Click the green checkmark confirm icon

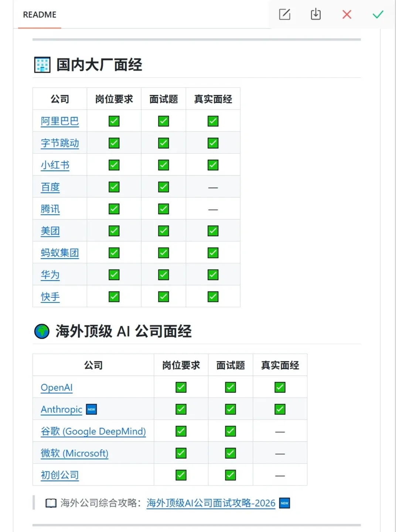[378, 14]
